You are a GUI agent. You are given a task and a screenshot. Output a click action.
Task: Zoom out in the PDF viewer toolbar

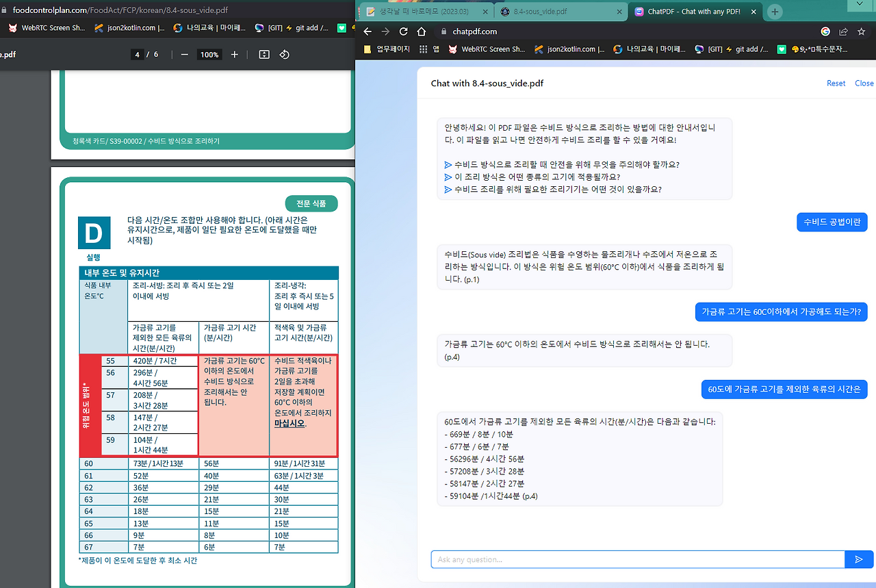click(184, 55)
